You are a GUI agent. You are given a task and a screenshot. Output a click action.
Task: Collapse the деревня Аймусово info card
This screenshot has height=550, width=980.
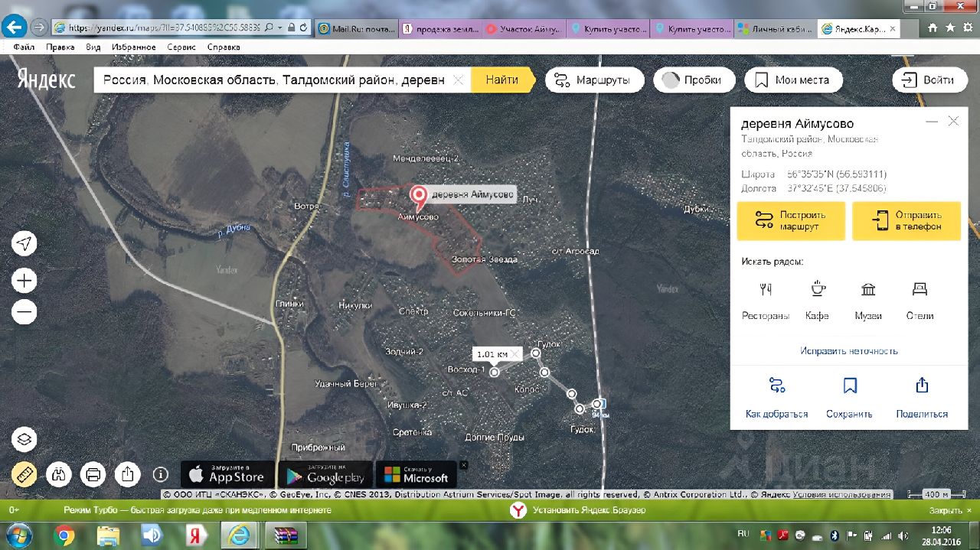tap(932, 122)
